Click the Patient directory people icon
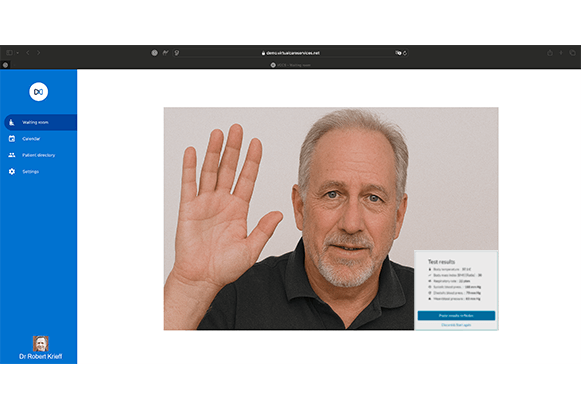 click(x=12, y=155)
